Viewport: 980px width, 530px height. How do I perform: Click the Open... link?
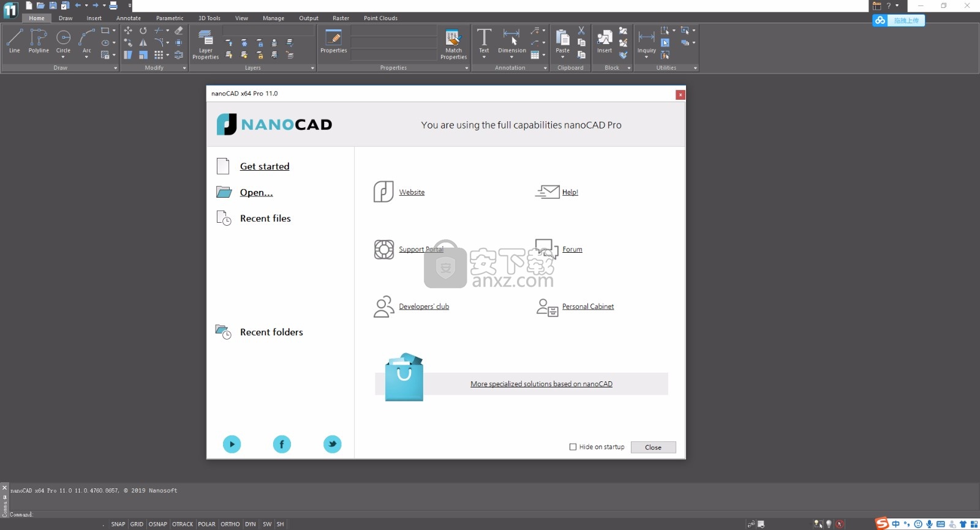pos(257,192)
